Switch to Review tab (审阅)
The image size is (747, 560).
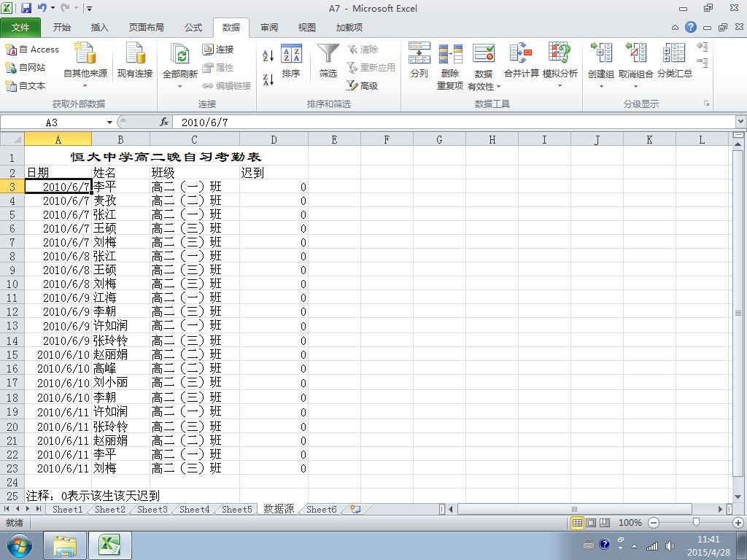(x=268, y=28)
